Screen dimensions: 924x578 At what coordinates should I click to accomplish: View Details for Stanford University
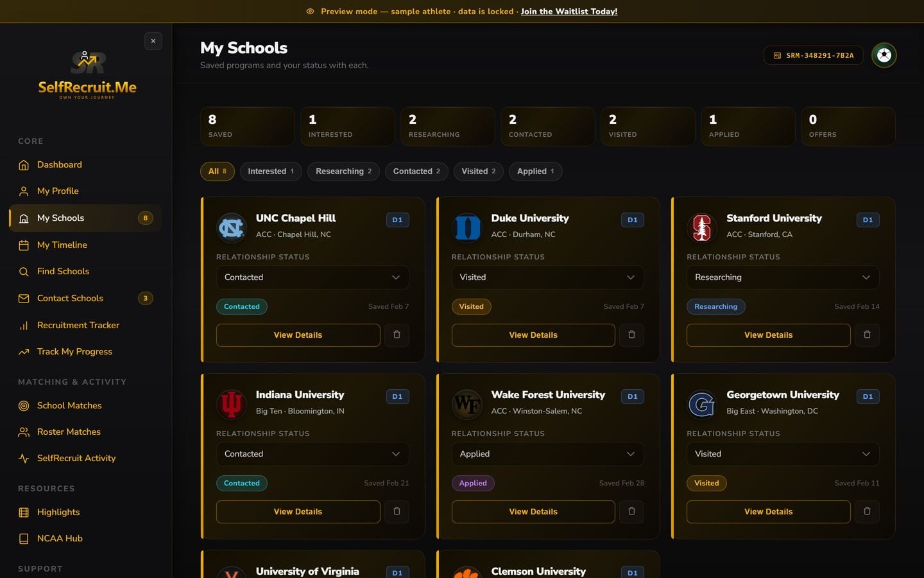(769, 335)
